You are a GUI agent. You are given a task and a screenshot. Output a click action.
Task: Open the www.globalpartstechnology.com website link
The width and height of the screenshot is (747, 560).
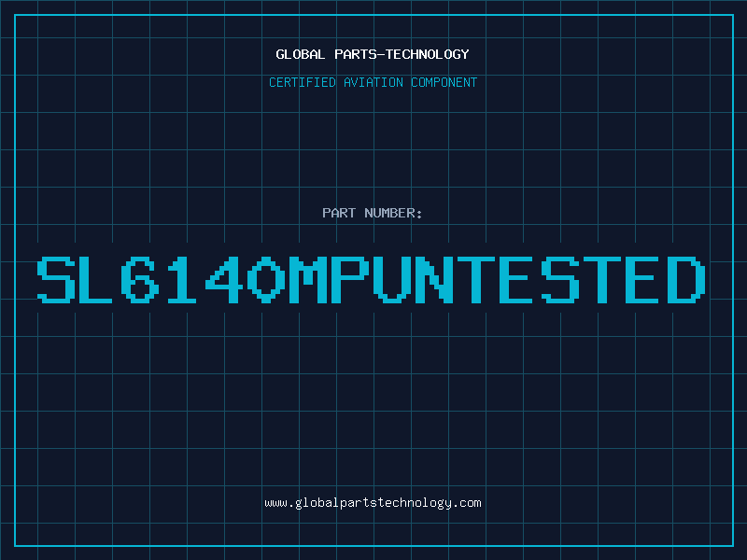tap(373, 503)
